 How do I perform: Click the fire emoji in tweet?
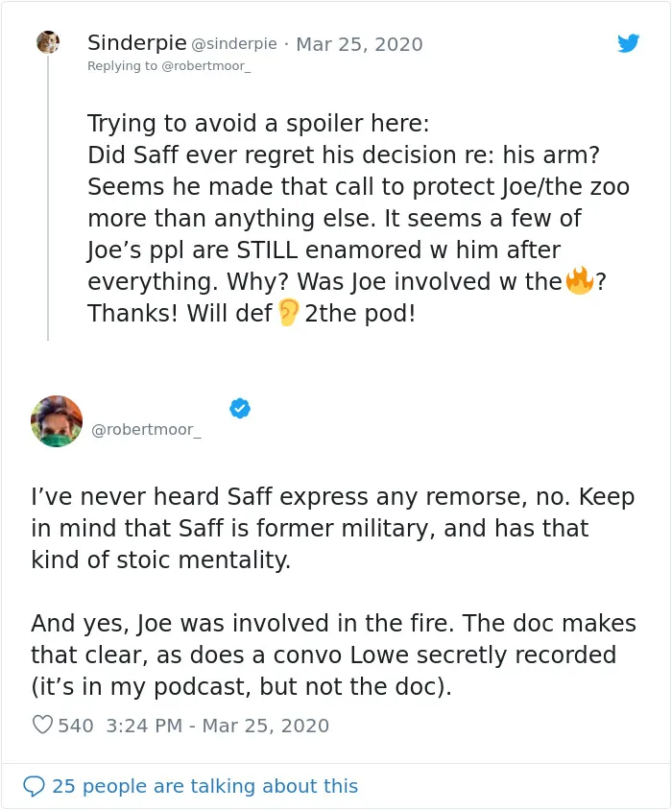[x=579, y=280]
